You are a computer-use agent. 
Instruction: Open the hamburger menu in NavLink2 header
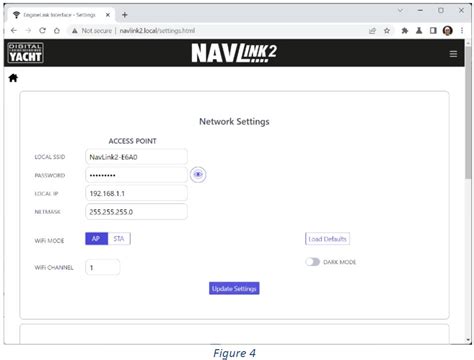[x=453, y=54]
